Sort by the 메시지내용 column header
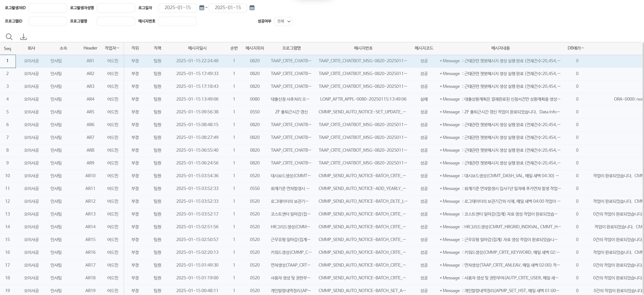644x295 pixels. 500,48
